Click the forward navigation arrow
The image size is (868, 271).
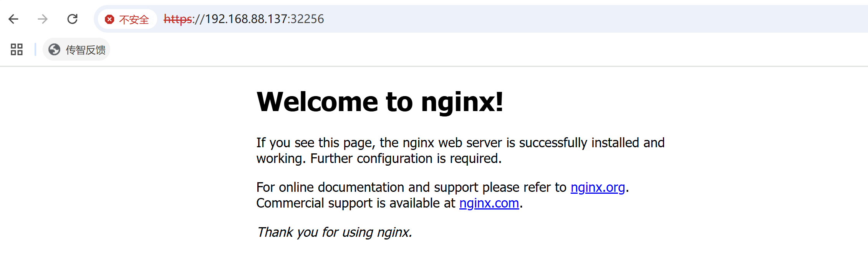(43, 19)
